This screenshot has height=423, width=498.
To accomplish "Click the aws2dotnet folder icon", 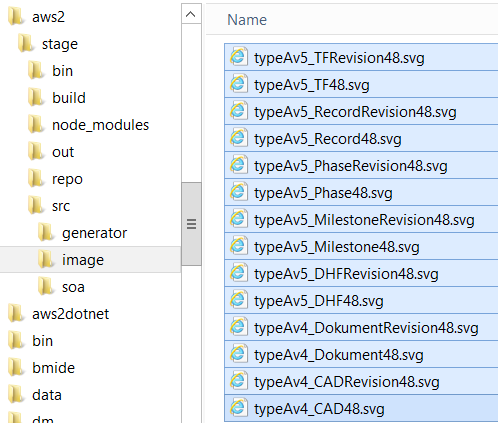I will click(x=16, y=314).
